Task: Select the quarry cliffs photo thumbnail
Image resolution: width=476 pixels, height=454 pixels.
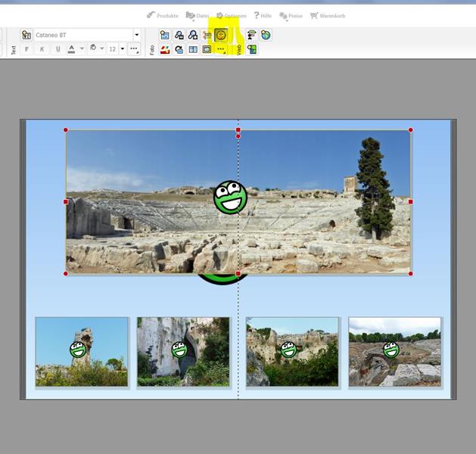Action: pos(292,352)
